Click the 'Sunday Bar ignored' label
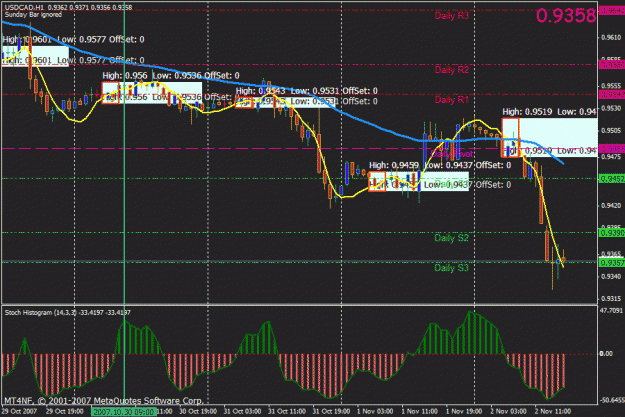The image size is (625, 417). [33, 15]
